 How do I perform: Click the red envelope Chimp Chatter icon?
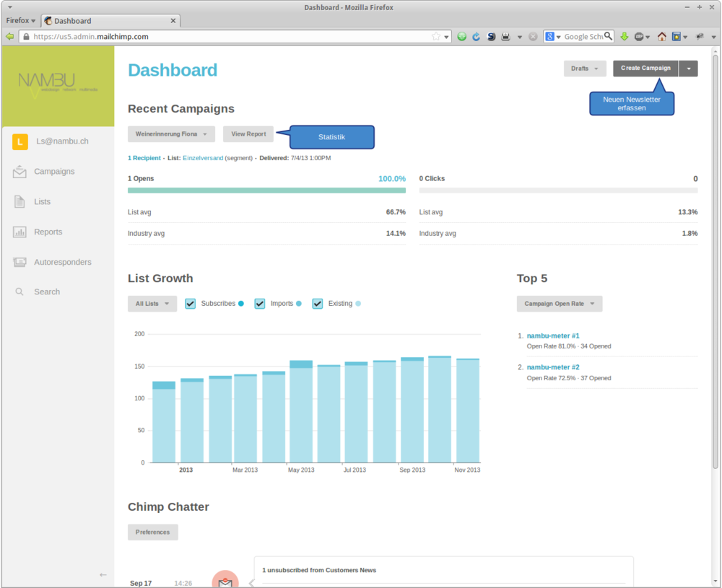(x=225, y=580)
